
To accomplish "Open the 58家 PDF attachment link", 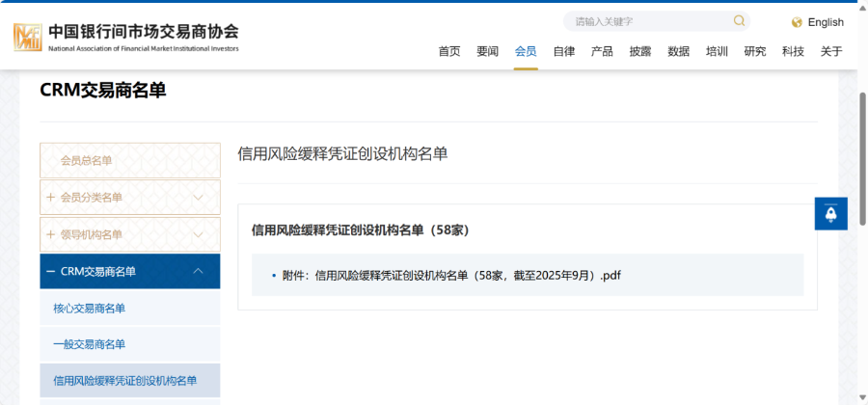I will click(451, 275).
